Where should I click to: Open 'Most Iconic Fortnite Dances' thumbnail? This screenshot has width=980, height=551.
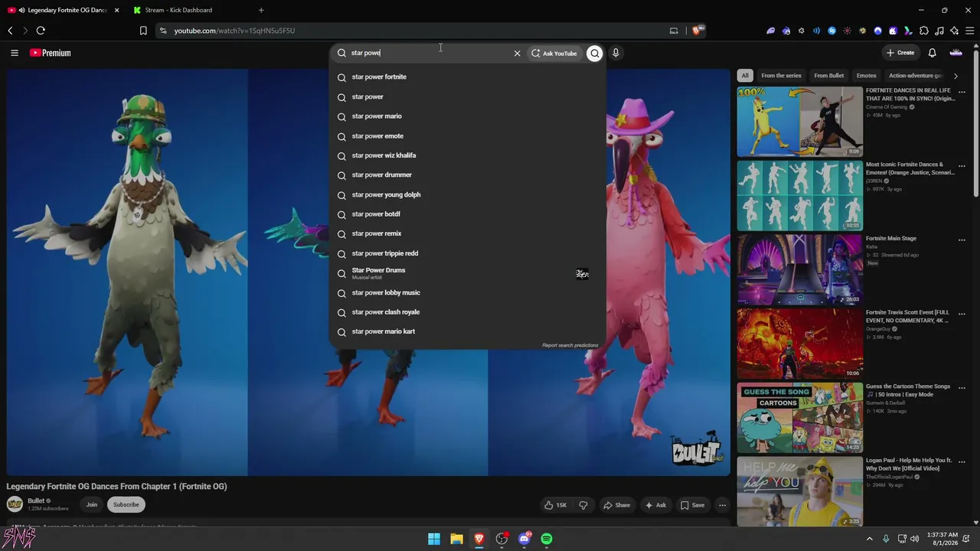tap(800, 196)
